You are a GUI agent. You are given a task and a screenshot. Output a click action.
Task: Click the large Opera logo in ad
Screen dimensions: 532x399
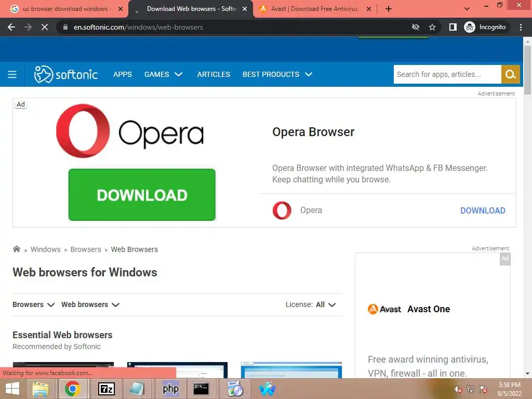[130, 131]
